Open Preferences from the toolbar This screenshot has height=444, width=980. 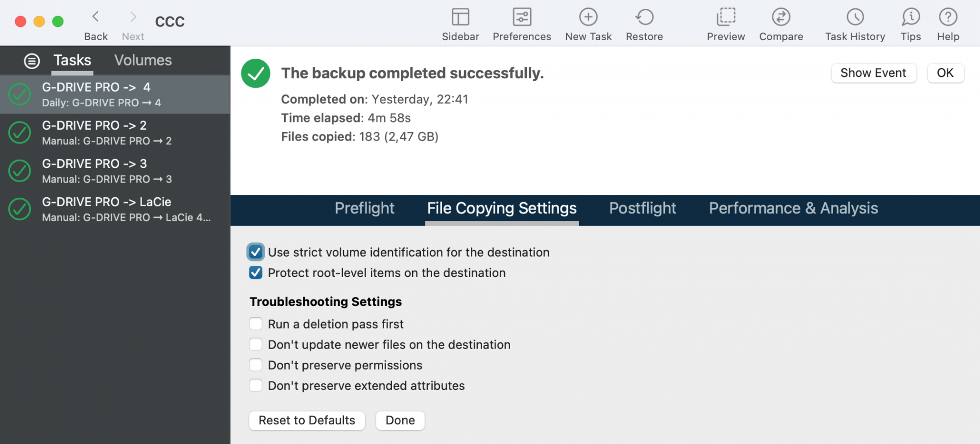pos(522,18)
